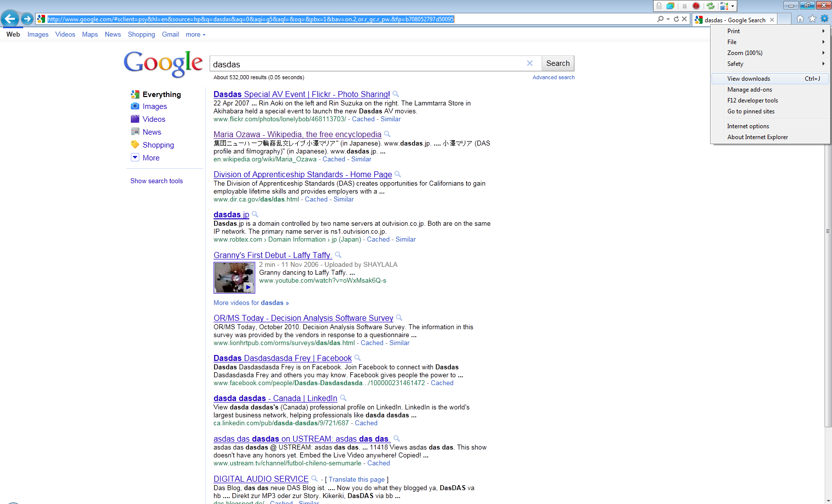Choose View downloads from the Tools menu
Image resolution: width=832 pixels, height=504 pixels.
pyautogui.click(x=770, y=79)
